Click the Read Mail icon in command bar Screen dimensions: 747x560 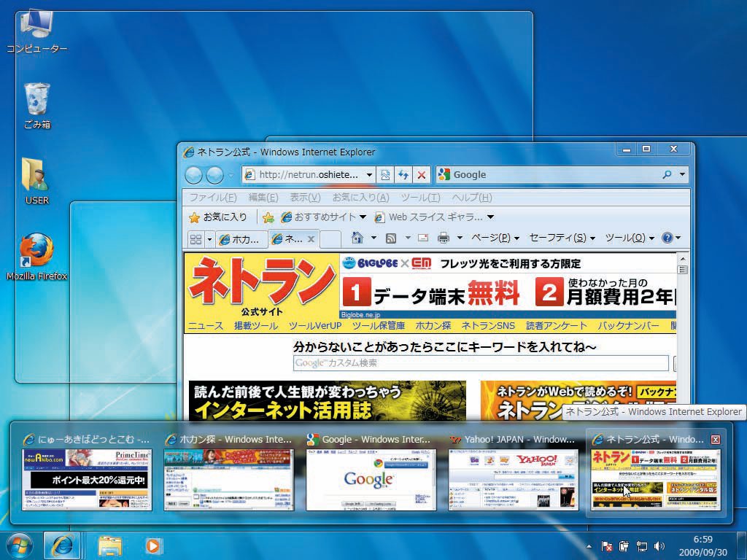pyautogui.click(x=423, y=237)
